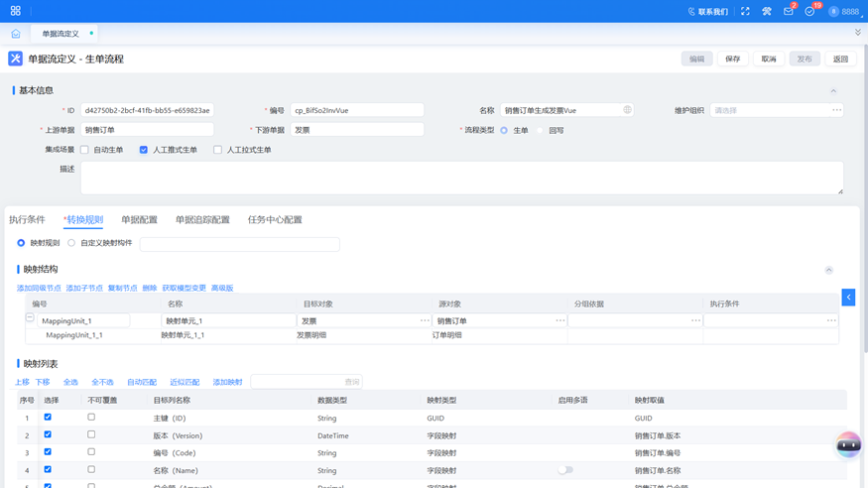Click the 添加同级节点 link
The width and height of the screenshot is (868, 488).
pos(39,289)
